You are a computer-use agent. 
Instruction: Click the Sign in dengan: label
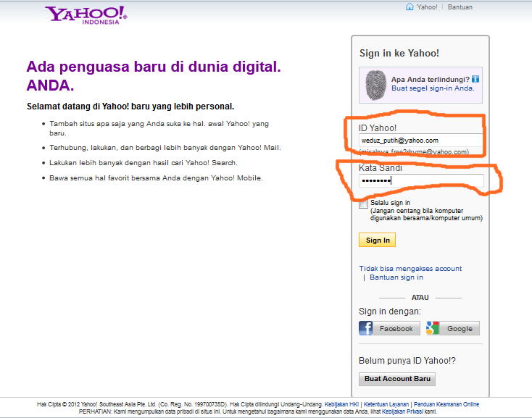point(390,312)
